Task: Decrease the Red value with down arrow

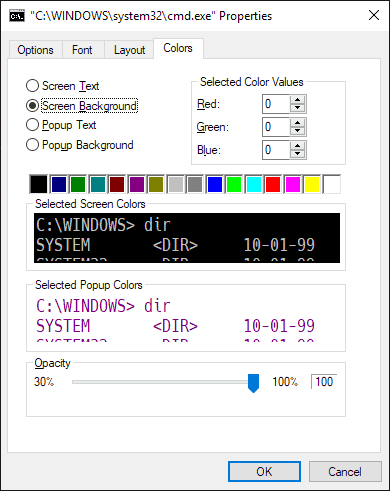Action: tap(297, 108)
